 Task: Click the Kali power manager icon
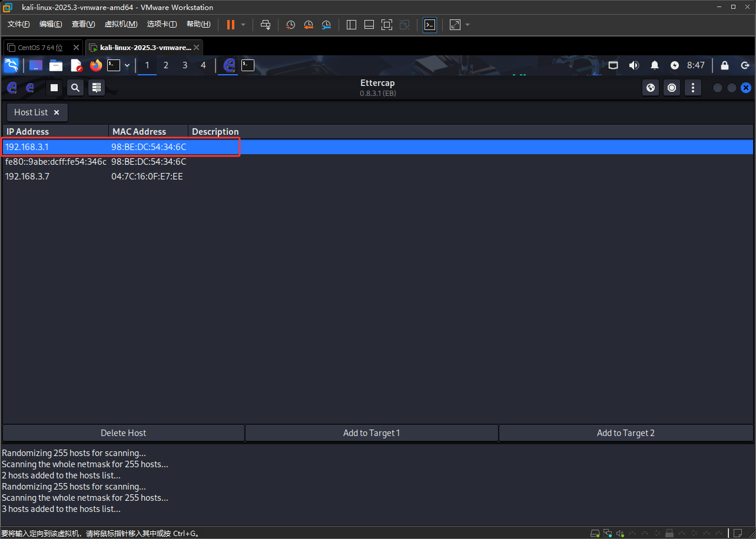pyautogui.click(x=675, y=65)
